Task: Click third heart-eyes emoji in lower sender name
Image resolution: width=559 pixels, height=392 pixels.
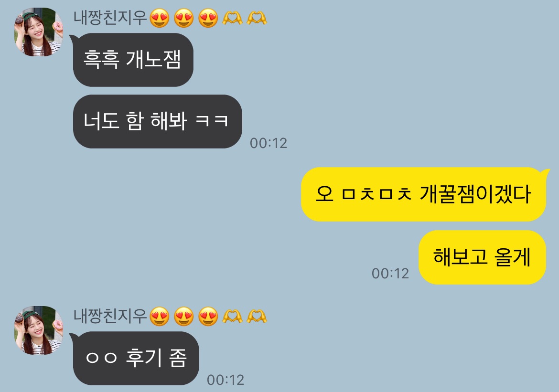Action: pos(208,316)
